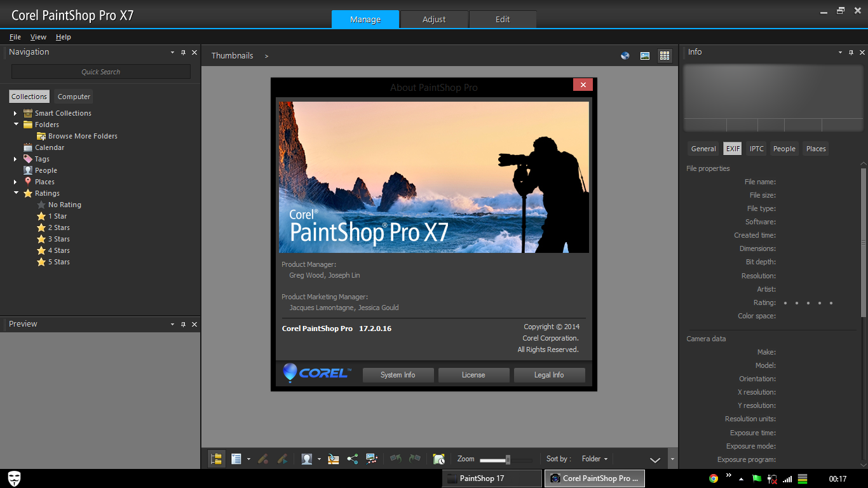Open the View menu
This screenshot has height=488, width=868.
coord(38,37)
